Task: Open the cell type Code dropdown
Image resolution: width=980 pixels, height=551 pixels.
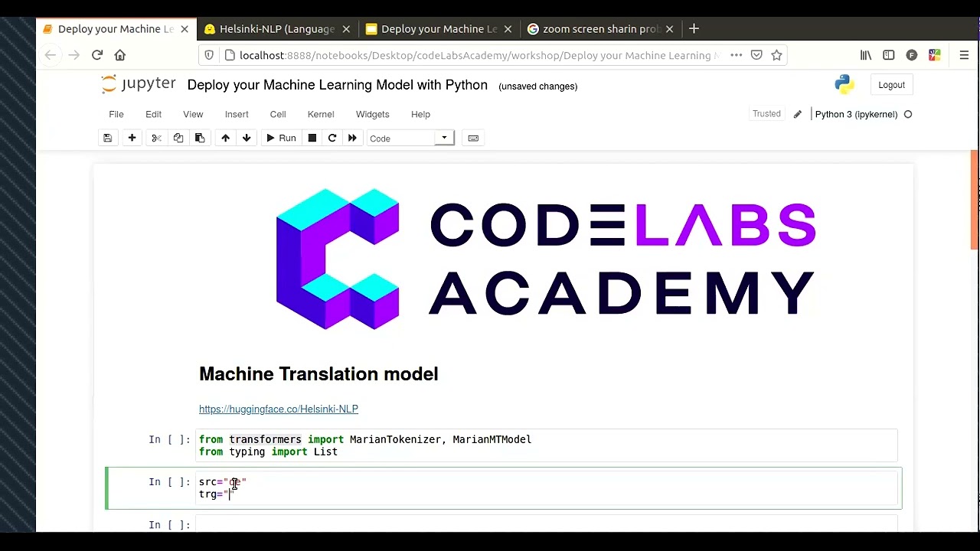Action: 410,138
